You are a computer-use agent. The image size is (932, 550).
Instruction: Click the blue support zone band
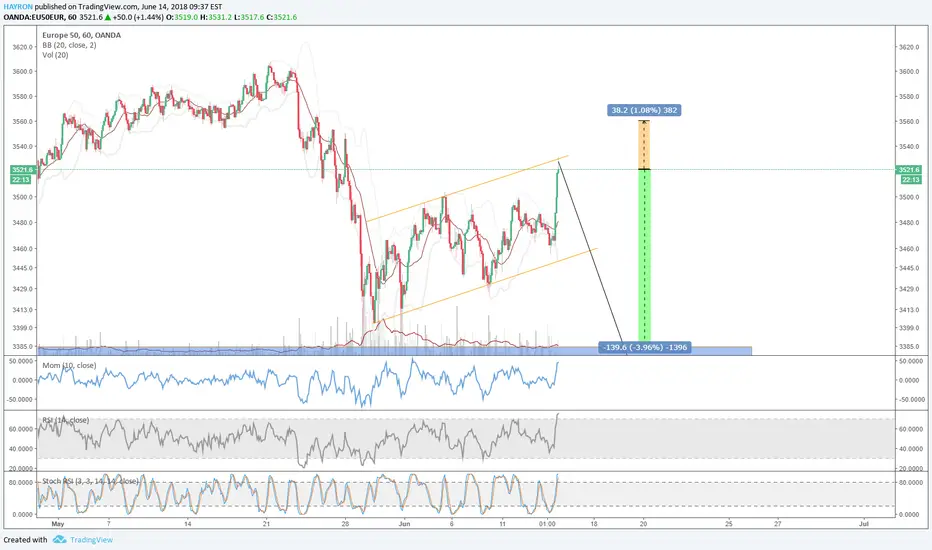point(395,351)
